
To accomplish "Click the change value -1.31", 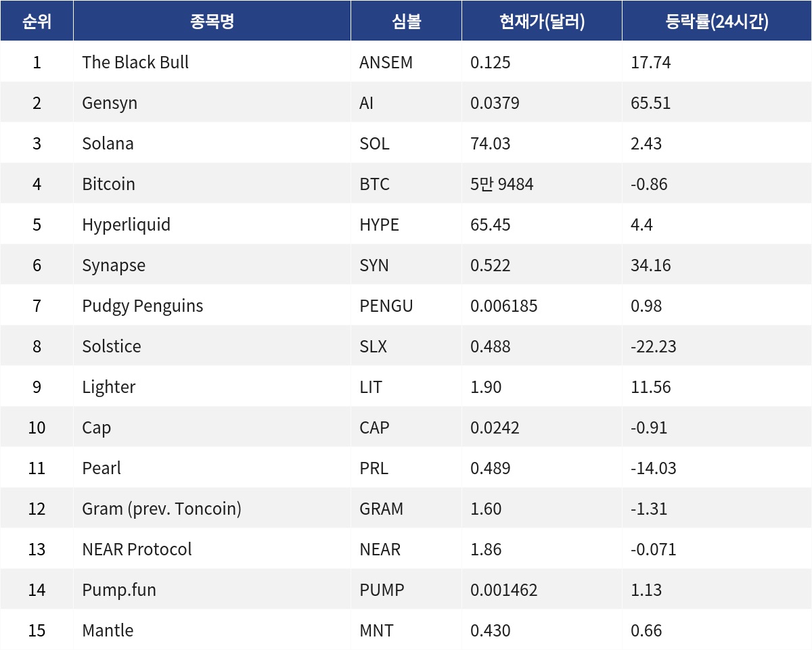I will 649,509.
